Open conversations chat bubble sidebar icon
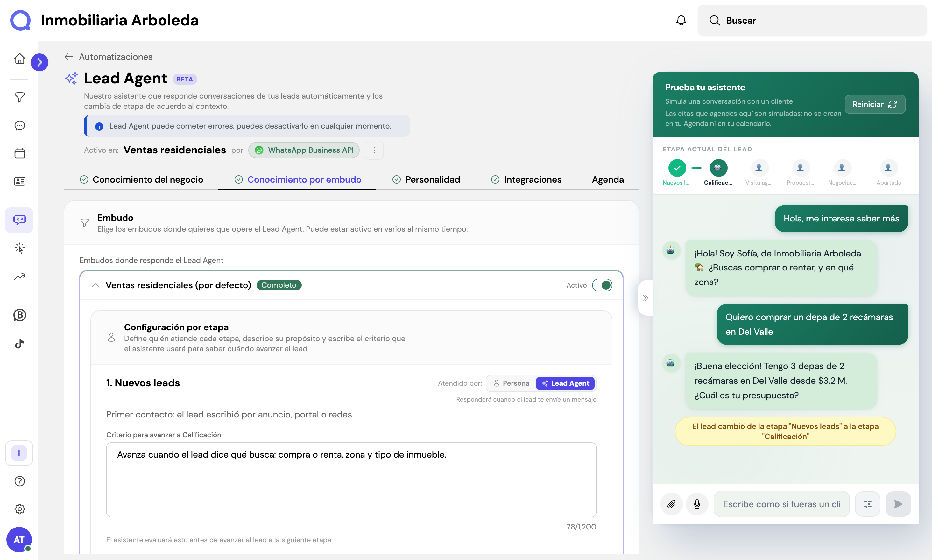Image resolution: width=932 pixels, height=560 pixels. pos(20,125)
